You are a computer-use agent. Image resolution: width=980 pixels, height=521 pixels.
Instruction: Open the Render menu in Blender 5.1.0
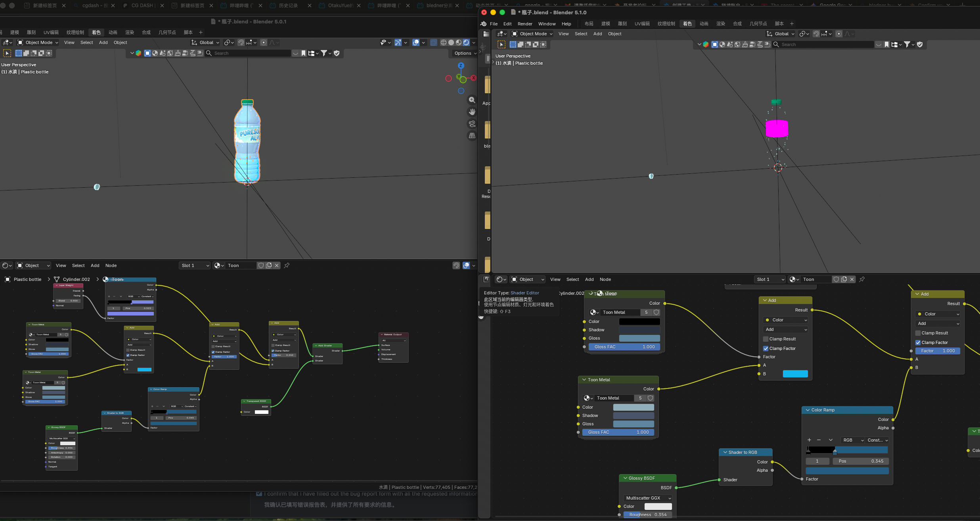click(525, 24)
